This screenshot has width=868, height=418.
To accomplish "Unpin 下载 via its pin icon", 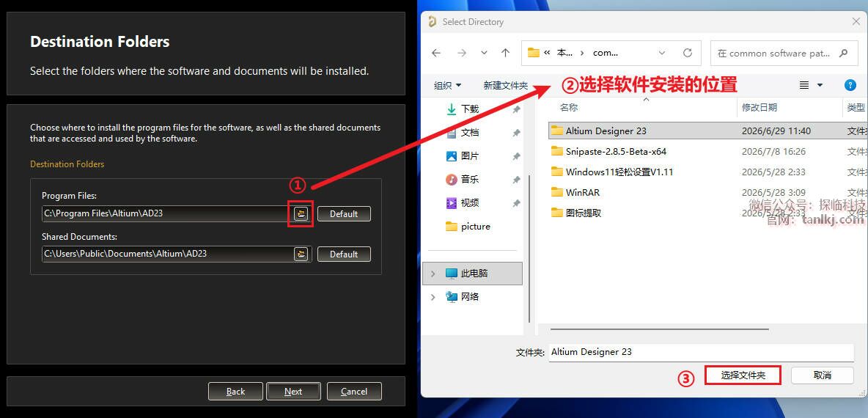I will point(516,109).
